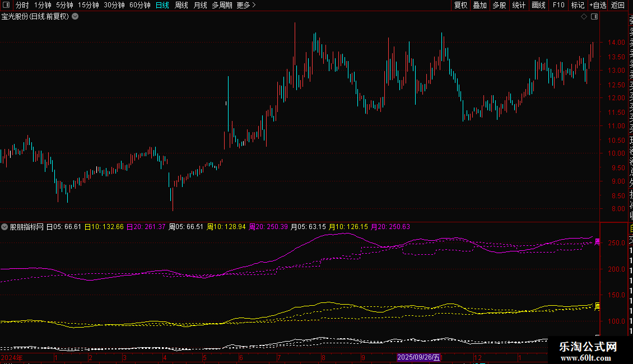
Task: Click the 复权 button
Action: pos(460,5)
